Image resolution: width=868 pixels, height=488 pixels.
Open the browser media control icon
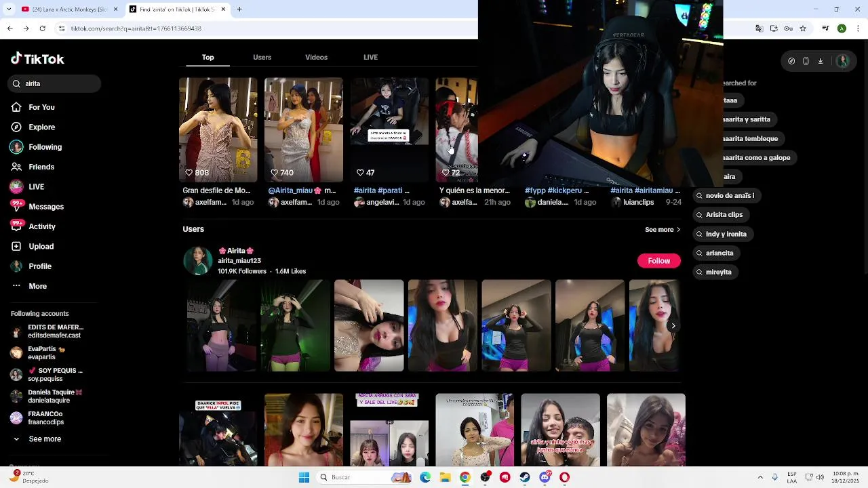(825, 28)
